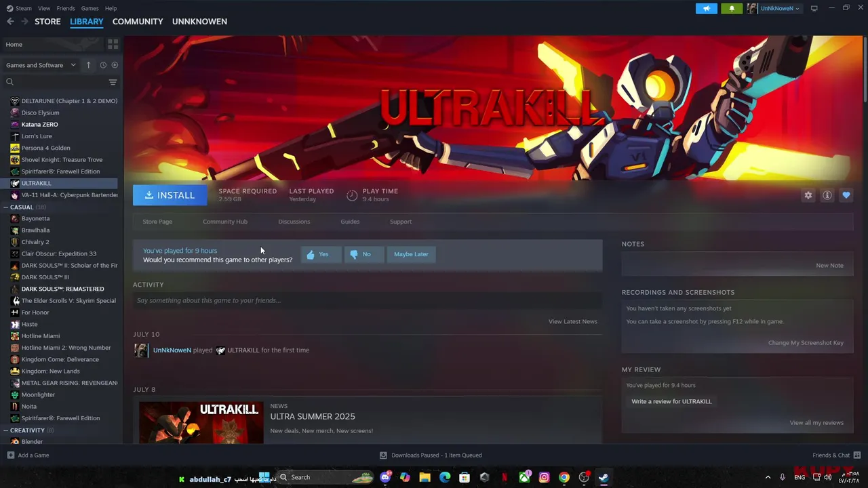Viewport: 868px width, 488px height.
Task: Toggle the ready to play filter
Action: pyautogui.click(x=115, y=65)
